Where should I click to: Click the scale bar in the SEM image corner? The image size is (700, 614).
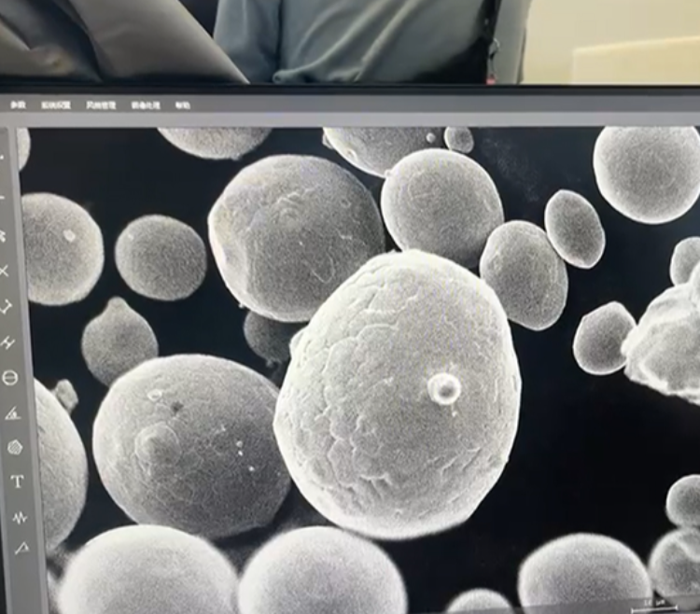pyautogui.click(x=655, y=606)
